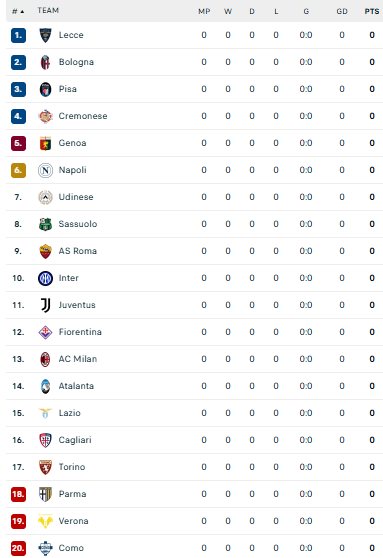
Task: Open the Cremonese team page link
Action: pos(83,116)
